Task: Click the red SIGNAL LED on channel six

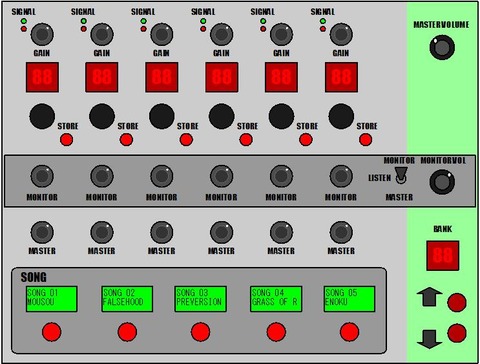Action: click(x=323, y=29)
